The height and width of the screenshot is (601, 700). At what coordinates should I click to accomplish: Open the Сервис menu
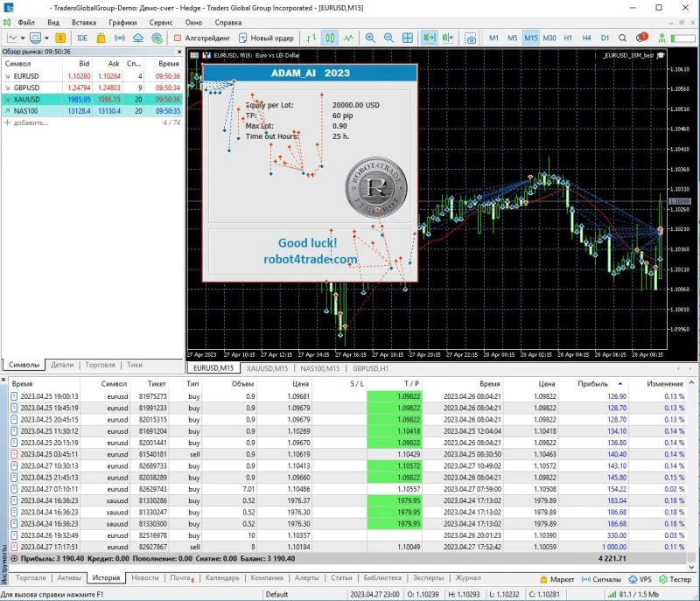tap(160, 21)
